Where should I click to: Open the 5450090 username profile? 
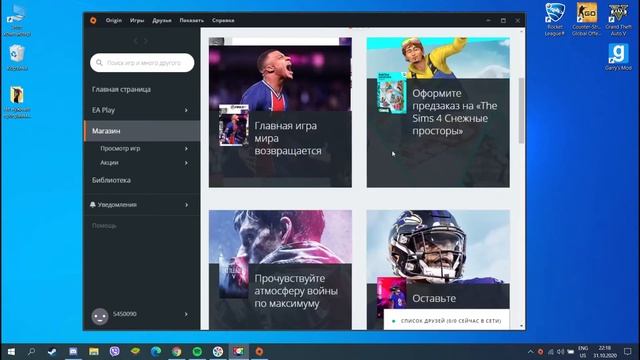click(x=124, y=314)
